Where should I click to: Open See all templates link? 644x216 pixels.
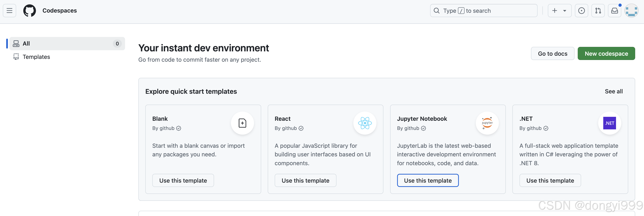pos(614,91)
